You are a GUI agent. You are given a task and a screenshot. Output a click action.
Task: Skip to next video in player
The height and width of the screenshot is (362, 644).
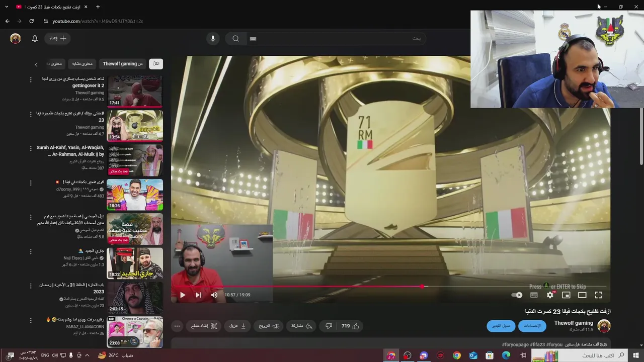click(198, 295)
